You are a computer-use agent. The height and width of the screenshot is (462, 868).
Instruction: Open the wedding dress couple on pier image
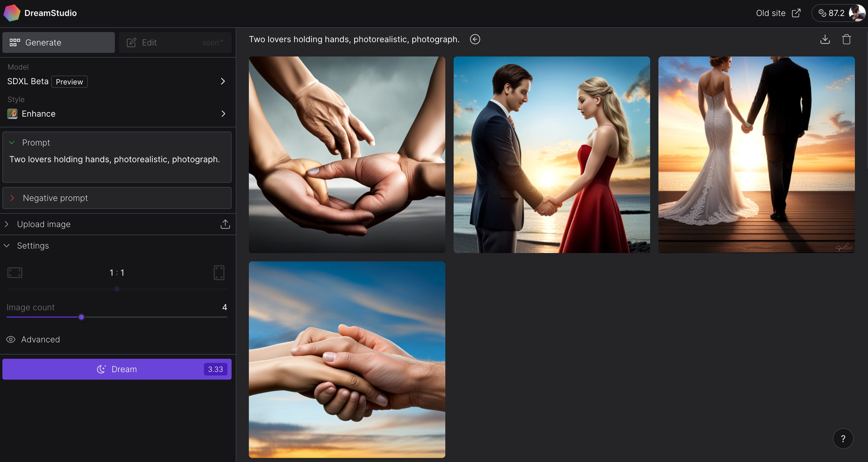(x=756, y=155)
